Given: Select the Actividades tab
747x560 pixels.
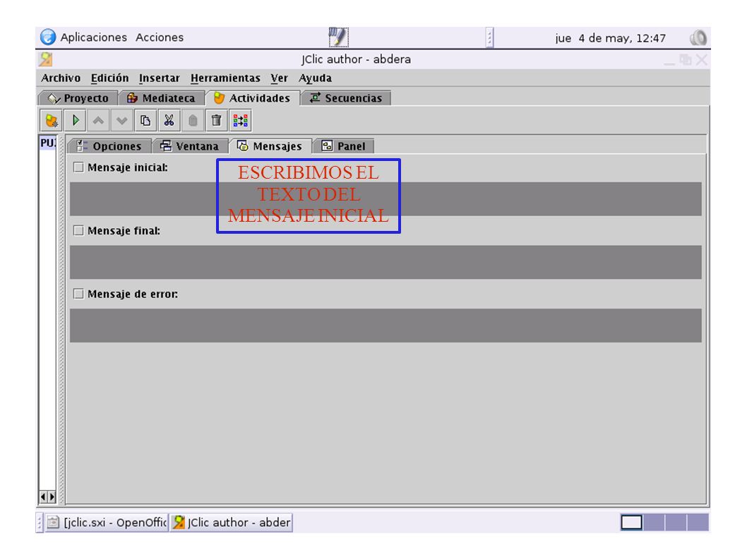Looking at the screenshot, I should (x=253, y=98).
